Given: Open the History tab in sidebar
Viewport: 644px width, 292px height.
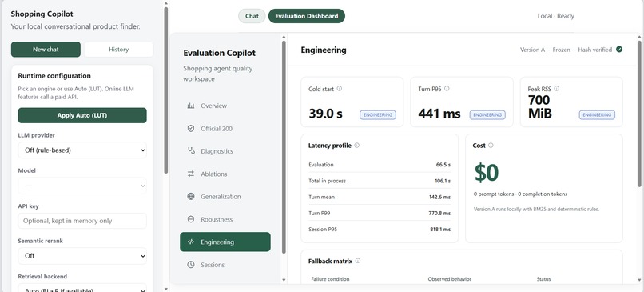Looking at the screenshot, I should coord(119,50).
